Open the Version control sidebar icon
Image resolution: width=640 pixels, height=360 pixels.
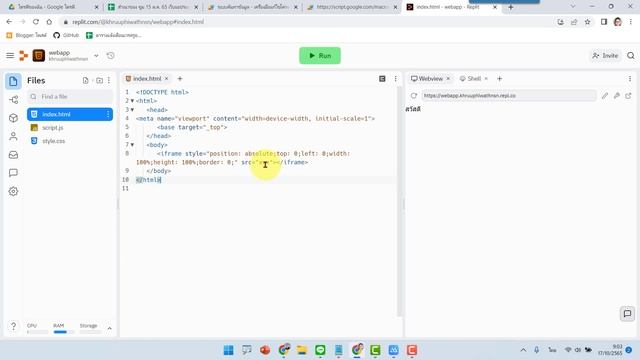coord(13,100)
